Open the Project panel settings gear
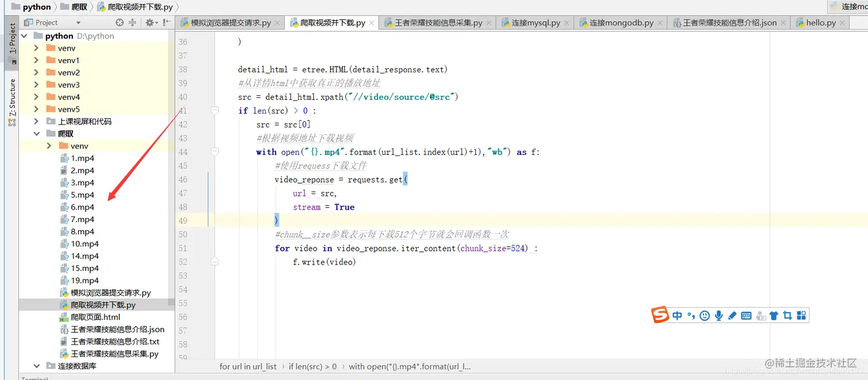 (x=150, y=22)
